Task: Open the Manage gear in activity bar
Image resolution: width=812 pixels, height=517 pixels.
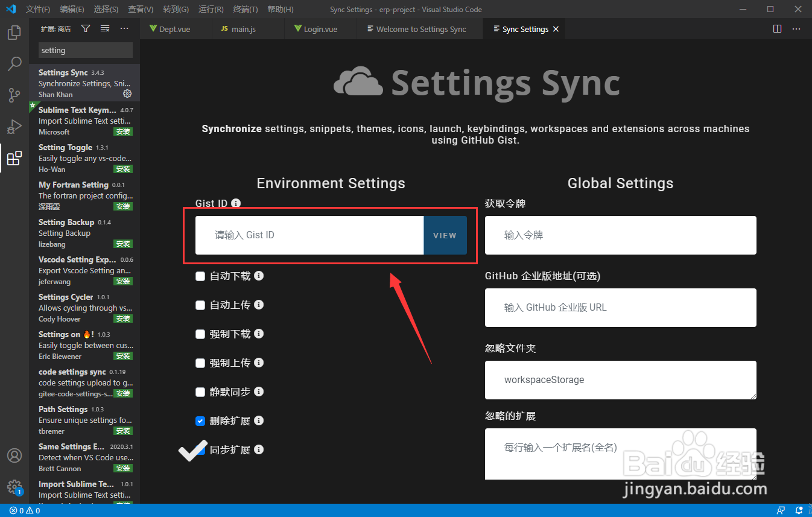Action: point(14,487)
